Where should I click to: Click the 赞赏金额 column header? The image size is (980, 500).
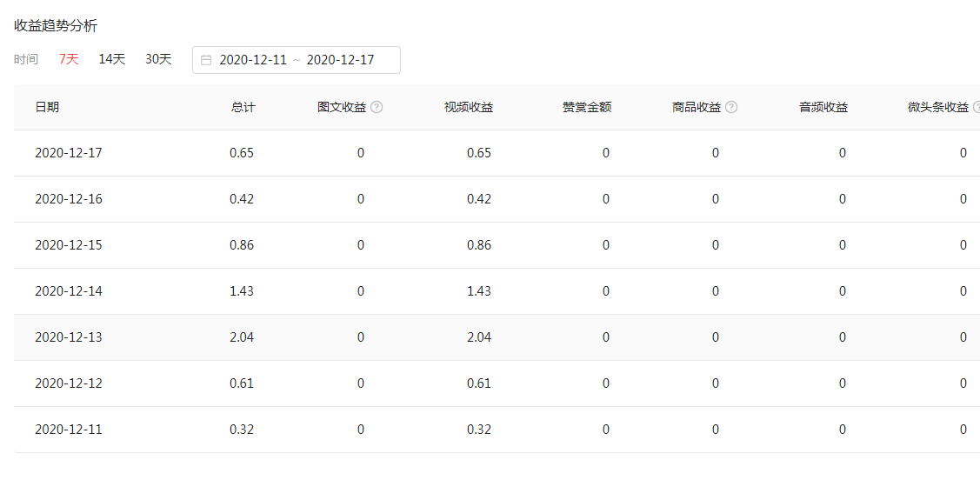(586, 108)
